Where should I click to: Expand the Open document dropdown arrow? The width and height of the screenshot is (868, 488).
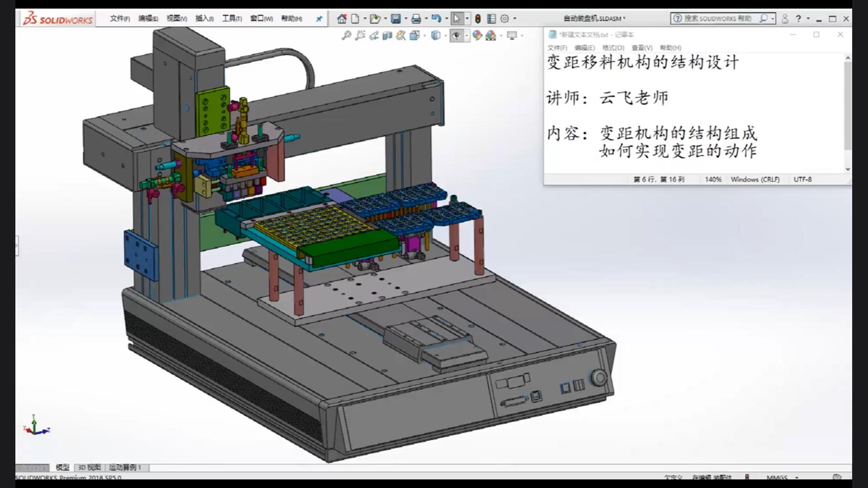point(385,19)
